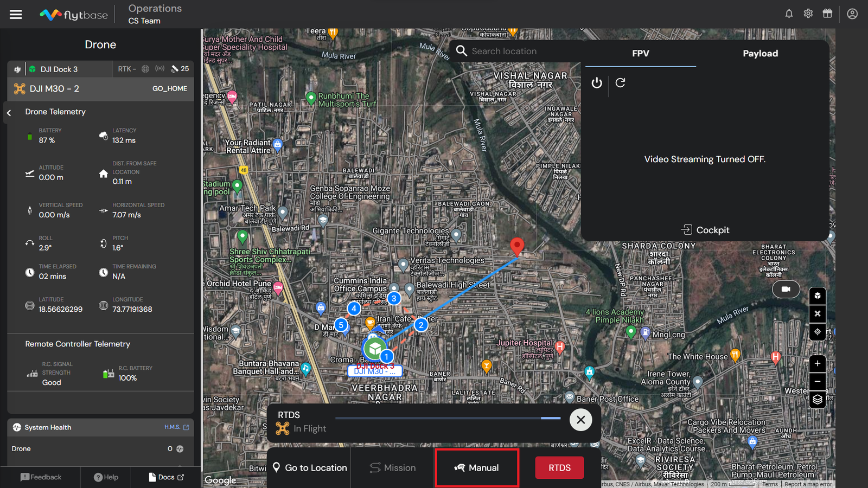Click the red RTDS button
Screen dimensions: 868x488
[x=559, y=467]
